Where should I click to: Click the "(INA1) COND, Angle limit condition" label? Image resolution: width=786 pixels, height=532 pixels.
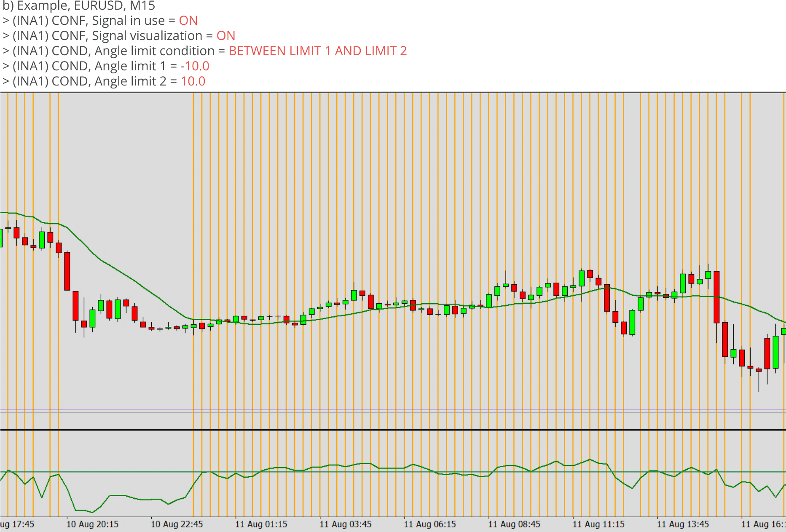coord(114,51)
